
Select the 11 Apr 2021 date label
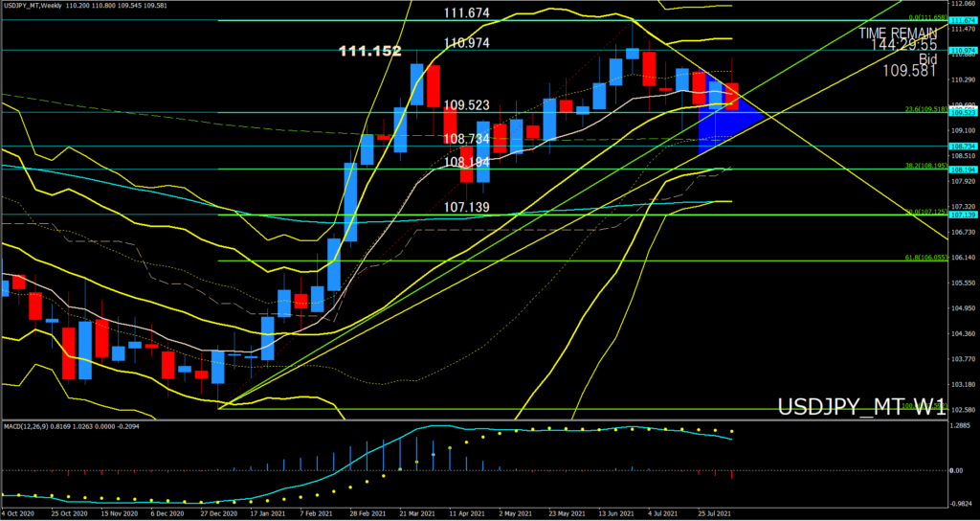point(466,513)
